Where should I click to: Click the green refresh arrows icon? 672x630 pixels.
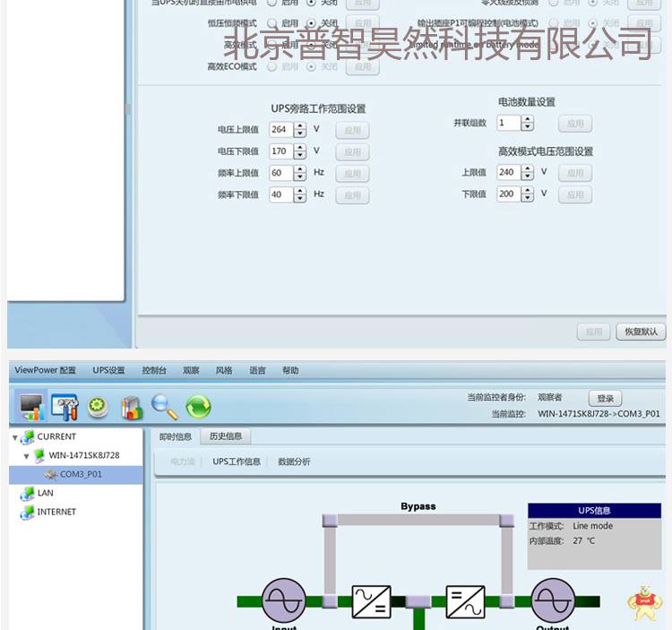pyautogui.click(x=198, y=406)
